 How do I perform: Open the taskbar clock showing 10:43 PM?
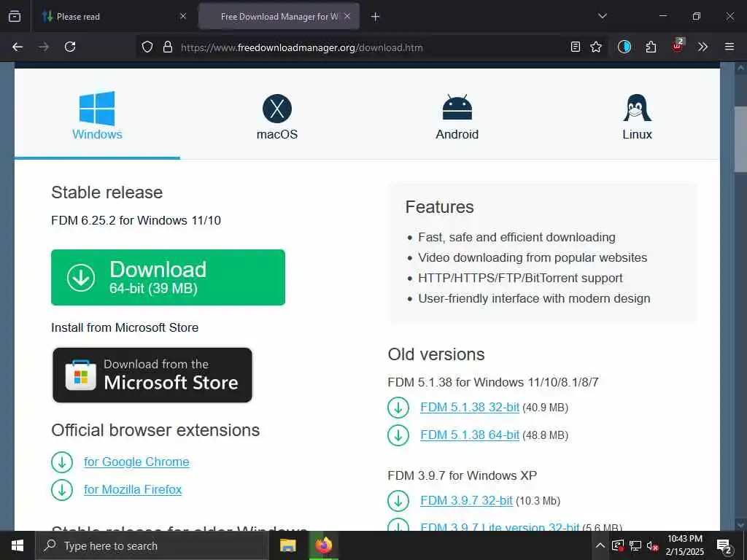coord(684,545)
